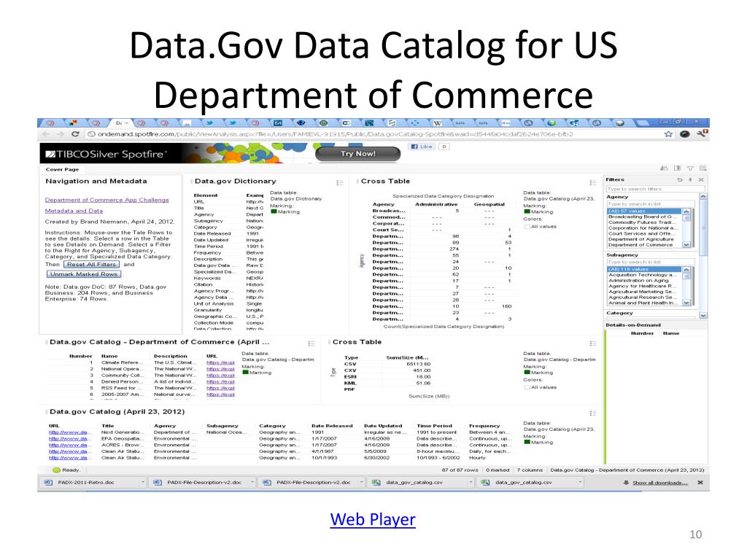This screenshot has width=747, height=560.
Task: Click Agency list scroll-up arrow
Action: [x=686, y=211]
